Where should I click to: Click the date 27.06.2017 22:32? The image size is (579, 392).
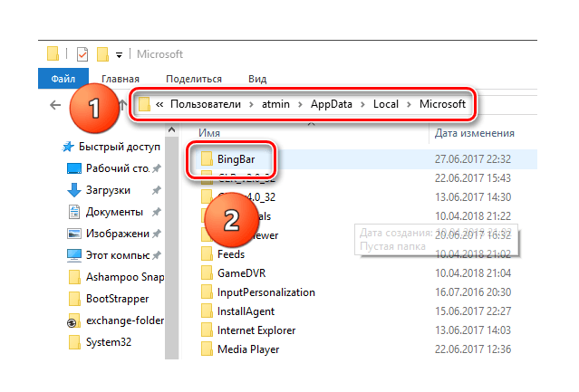coord(473,159)
